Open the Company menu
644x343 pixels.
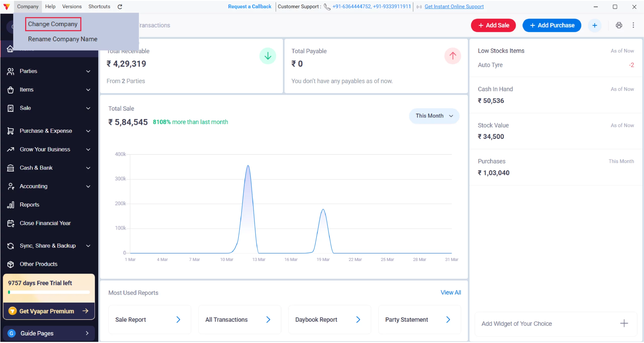point(28,7)
